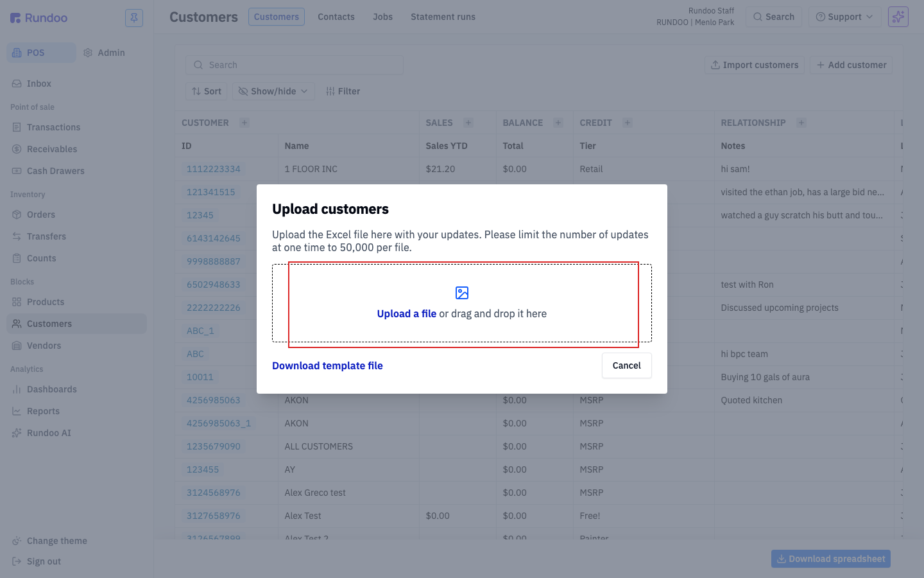Image resolution: width=924 pixels, height=578 pixels.
Task: Open Rundoo AI in the sidebar
Action: pos(77,433)
